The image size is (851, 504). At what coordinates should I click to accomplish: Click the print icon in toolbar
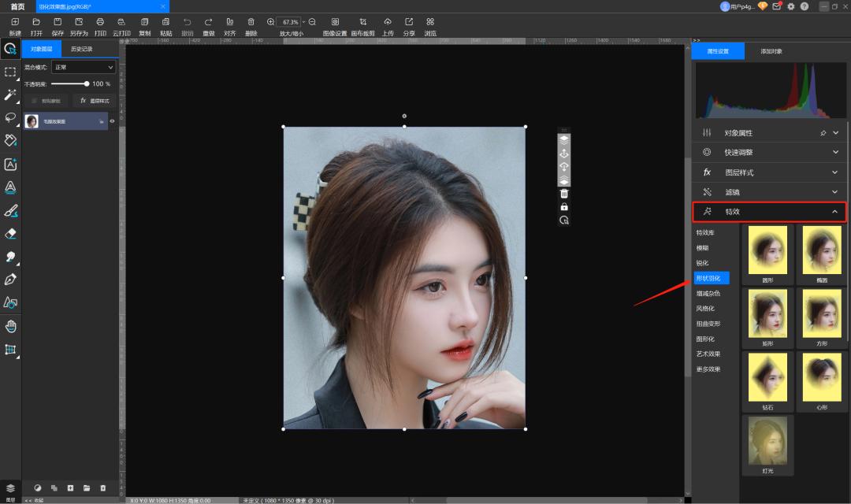[x=100, y=22]
